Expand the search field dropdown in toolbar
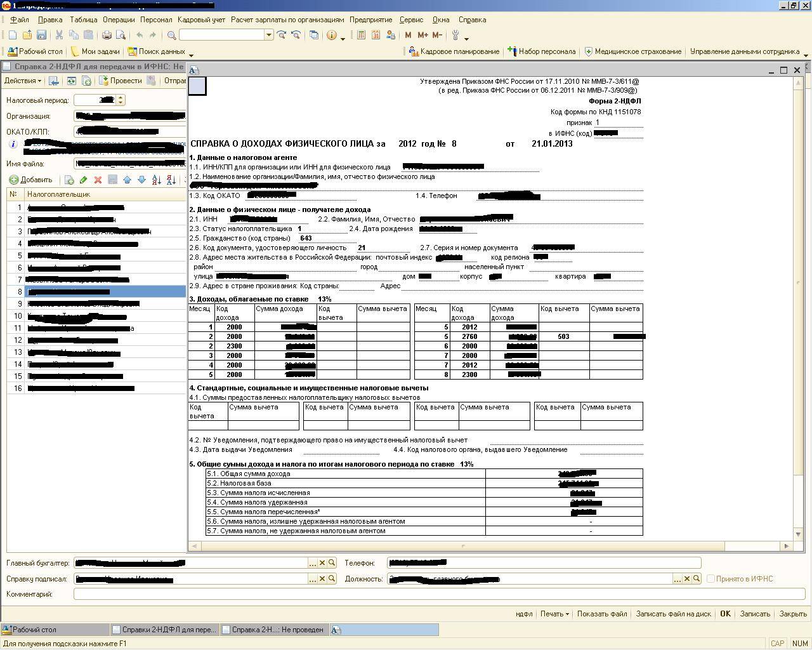The image size is (812, 650). (269, 35)
